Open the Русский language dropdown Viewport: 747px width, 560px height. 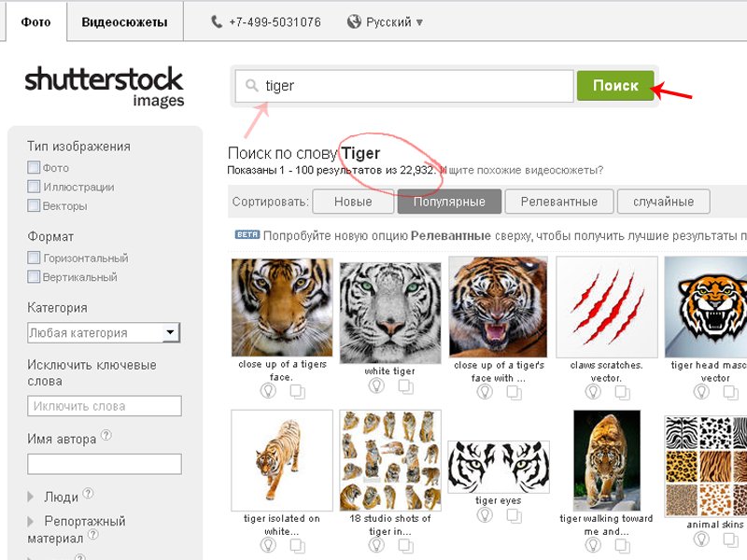(x=385, y=21)
